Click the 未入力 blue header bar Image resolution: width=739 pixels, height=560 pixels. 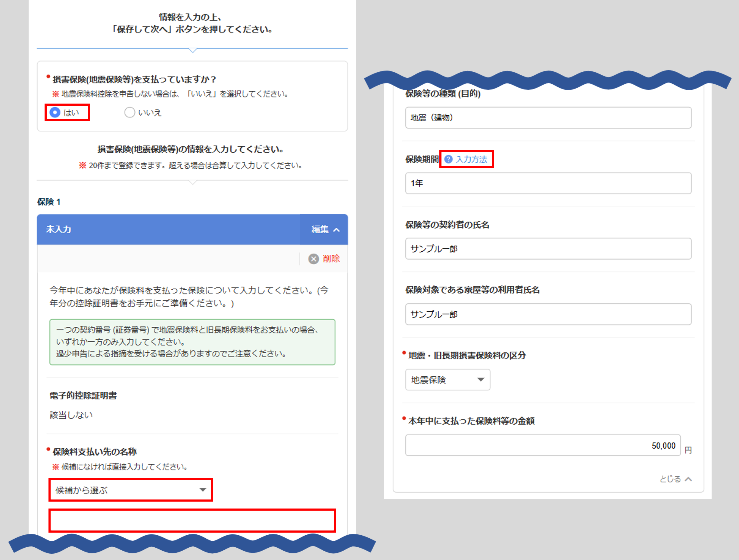167,229
